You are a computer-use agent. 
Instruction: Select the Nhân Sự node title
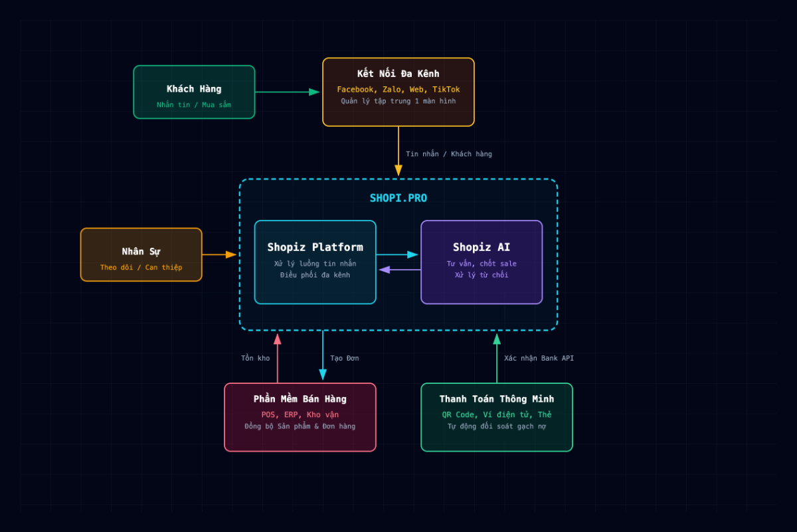141,252
